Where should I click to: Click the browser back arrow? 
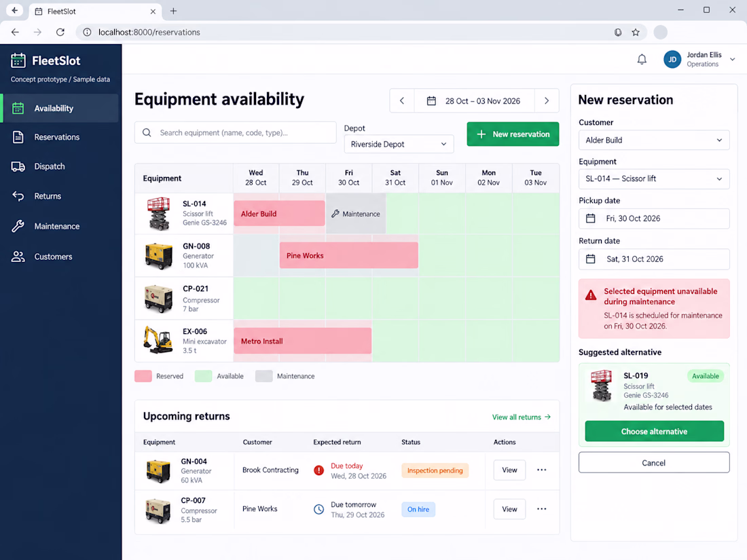point(15,33)
